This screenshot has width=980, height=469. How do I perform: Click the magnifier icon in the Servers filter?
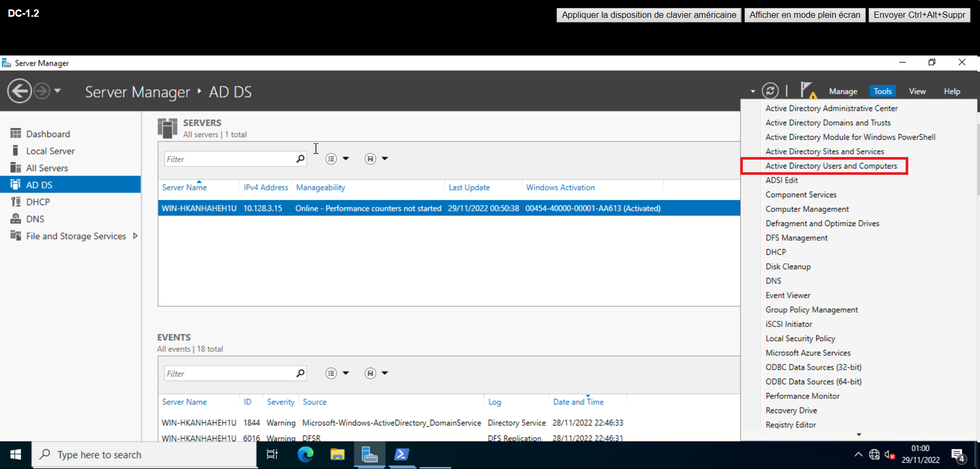click(x=300, y=159)
